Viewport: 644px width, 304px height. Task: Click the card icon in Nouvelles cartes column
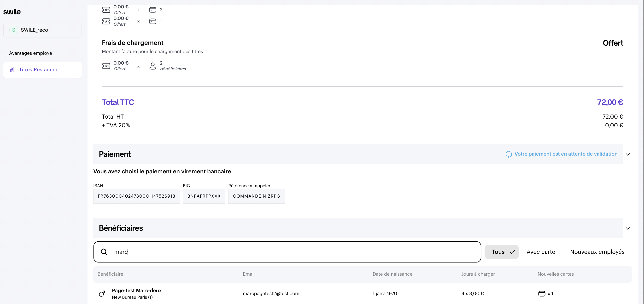point(541,293)
